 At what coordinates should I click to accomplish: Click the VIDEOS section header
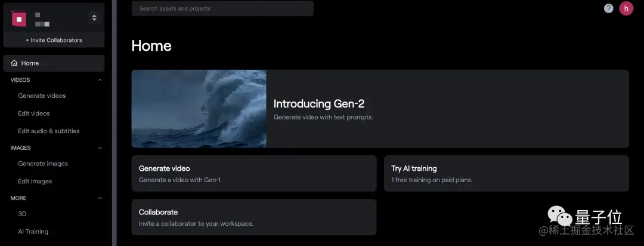click(20, 80)
